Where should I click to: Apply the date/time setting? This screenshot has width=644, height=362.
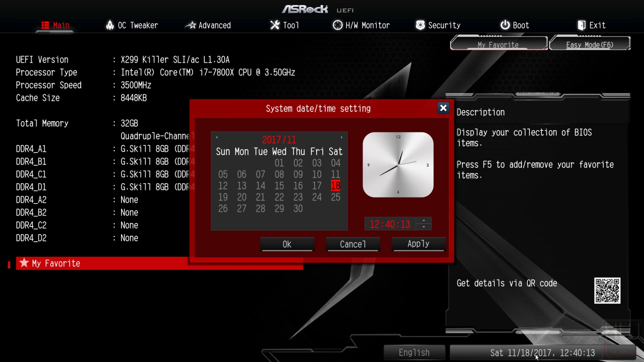click(x=418, y=244)
